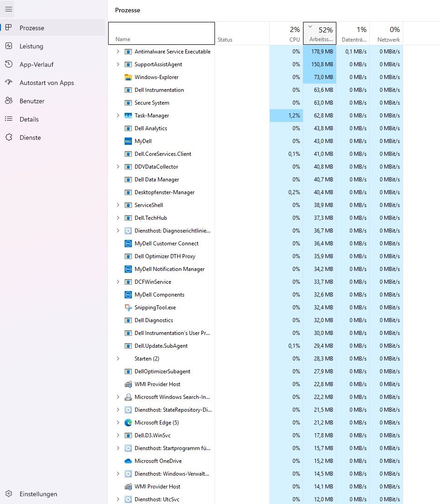440x504 pixels.
Task: Expand the Task-Manager process group
Action: click(x=118, y=116)
